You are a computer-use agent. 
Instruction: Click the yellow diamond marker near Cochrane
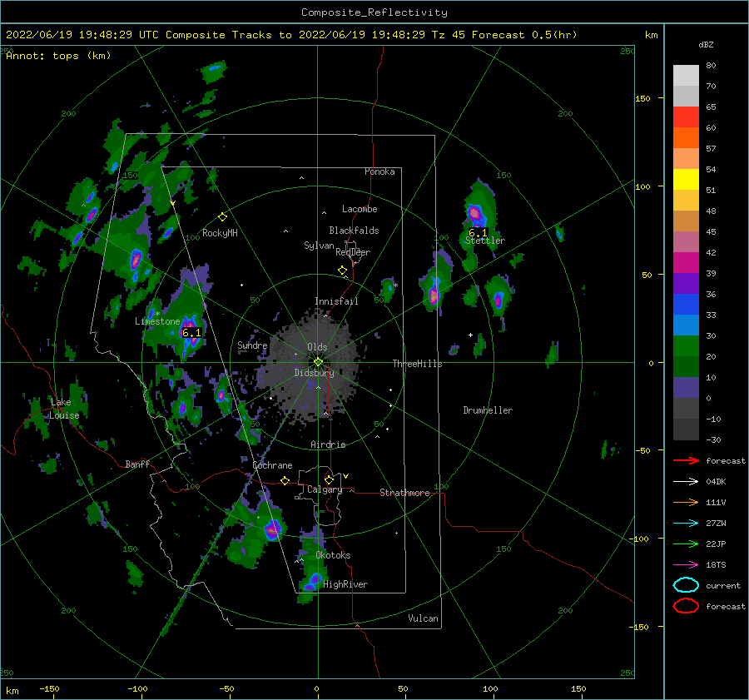tap(285, 481)
